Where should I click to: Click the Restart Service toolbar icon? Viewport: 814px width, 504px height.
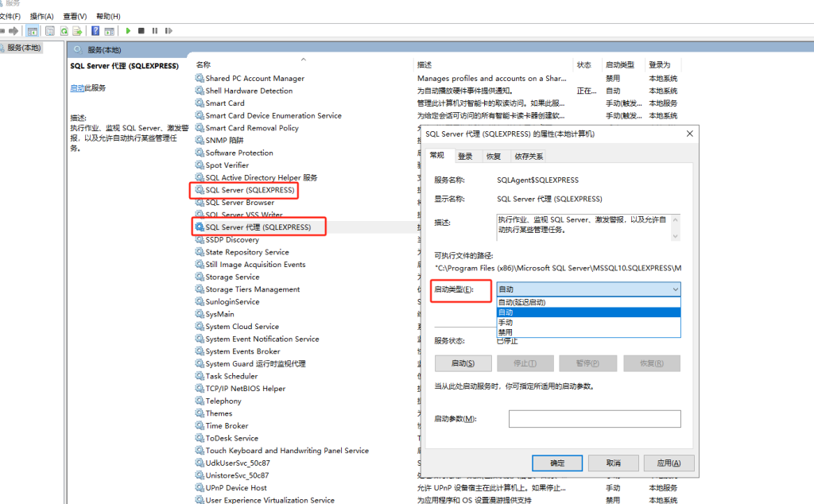click(169, 31)
